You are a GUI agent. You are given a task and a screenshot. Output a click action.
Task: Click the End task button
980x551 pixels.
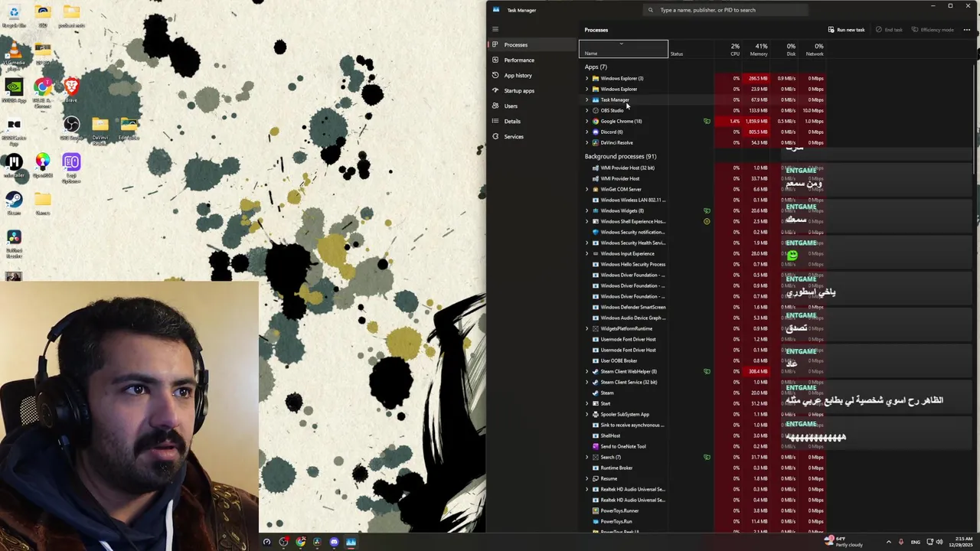click(889, 30)
